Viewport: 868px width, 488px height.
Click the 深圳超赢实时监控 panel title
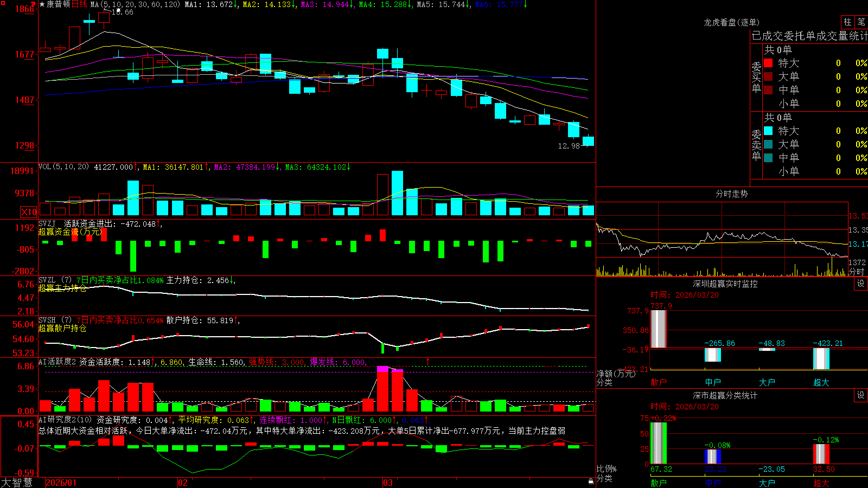[725, 284]
